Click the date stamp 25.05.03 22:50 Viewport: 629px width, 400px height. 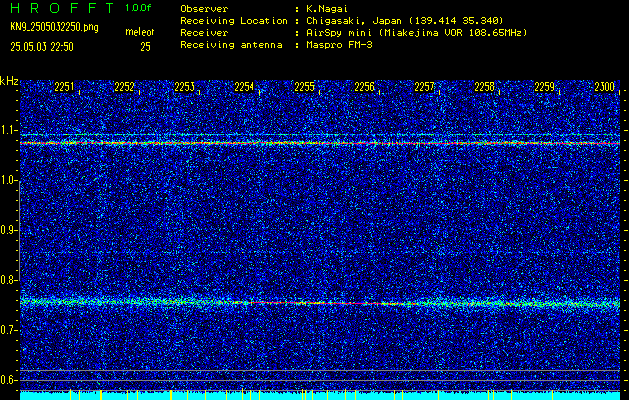[x=42, y=47]
